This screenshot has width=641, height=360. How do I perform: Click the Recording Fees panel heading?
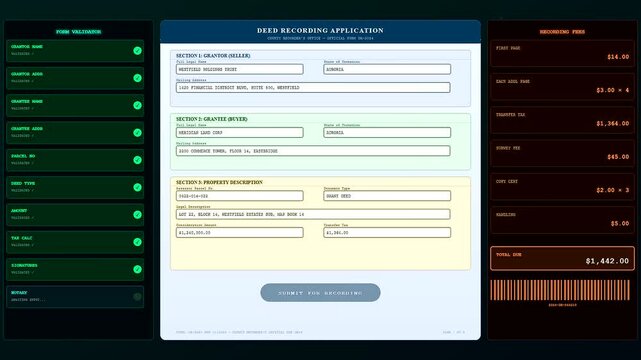[x=562, y=31]
